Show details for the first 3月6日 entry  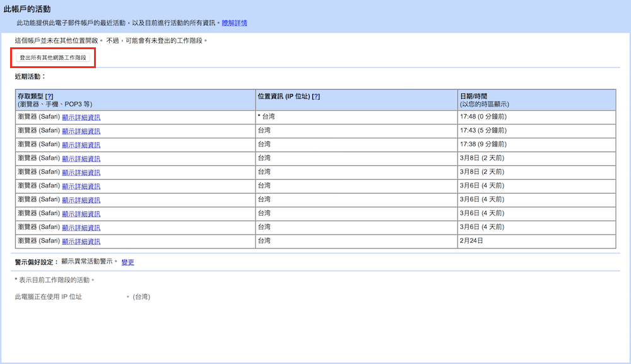coord(81,186)
